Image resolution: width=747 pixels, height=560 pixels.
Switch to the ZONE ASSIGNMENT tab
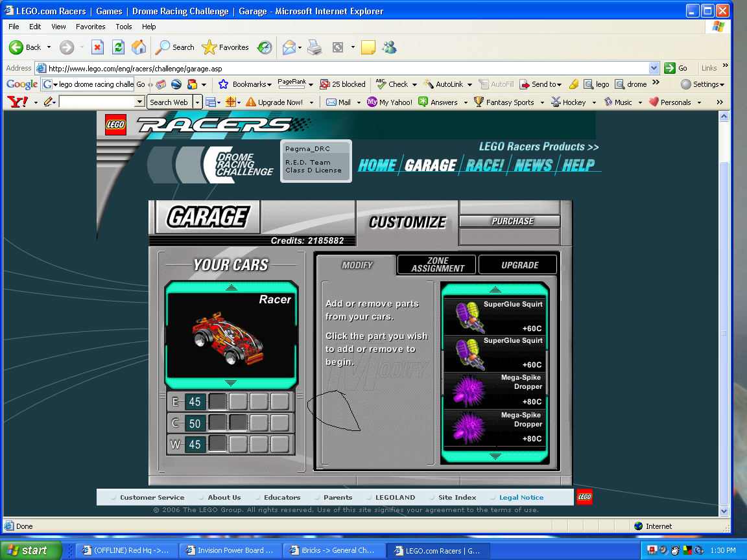pyautogui.click(x=436, y=264)
